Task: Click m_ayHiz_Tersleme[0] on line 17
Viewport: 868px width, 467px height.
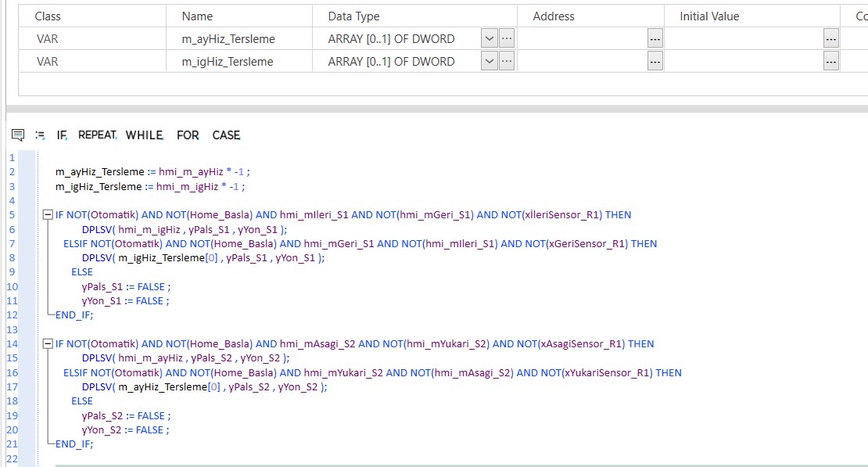Action: pos(170,386)
